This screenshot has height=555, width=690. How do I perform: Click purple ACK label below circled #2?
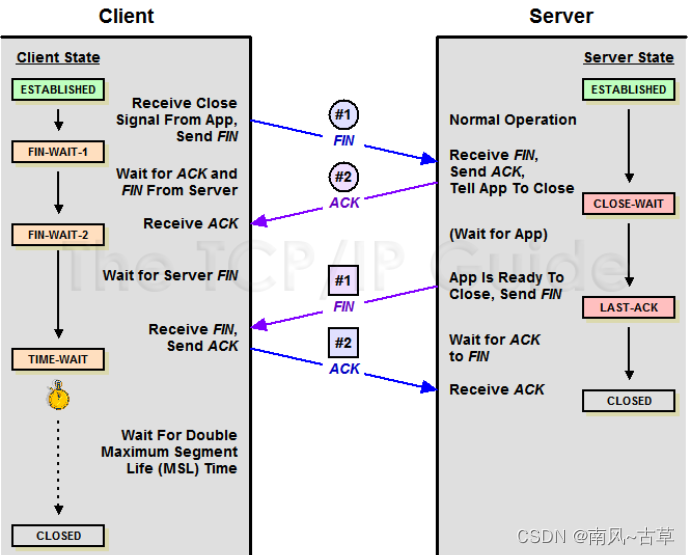(344, 203)
